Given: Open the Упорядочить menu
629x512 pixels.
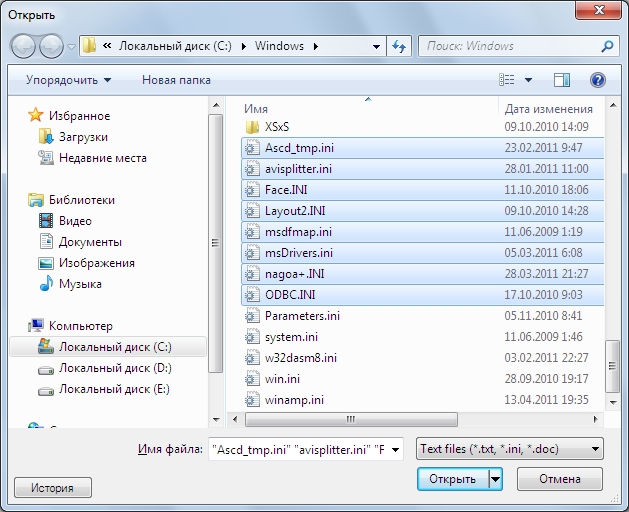Looking at the screenshot, I should point(69,80).
